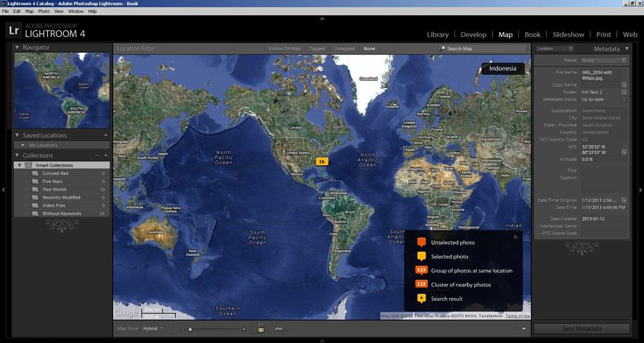The image size is (644, 343).
Task: Click in the Title metadata field
Action: (603, 170)
